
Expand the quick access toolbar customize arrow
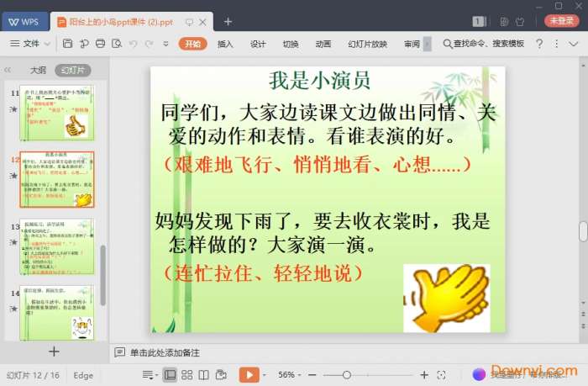pyautogui.click(x=165, y=44)
